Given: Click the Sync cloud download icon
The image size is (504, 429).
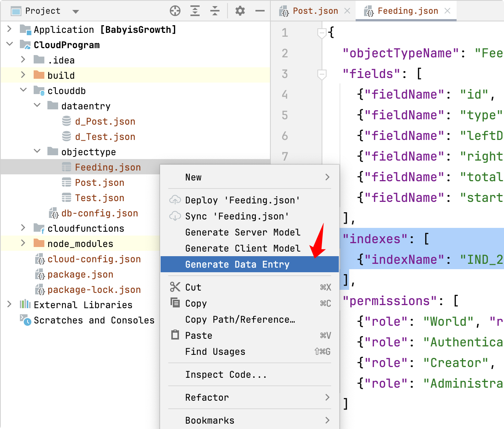Looking at the screenshot, I should (x=175, y=216).
